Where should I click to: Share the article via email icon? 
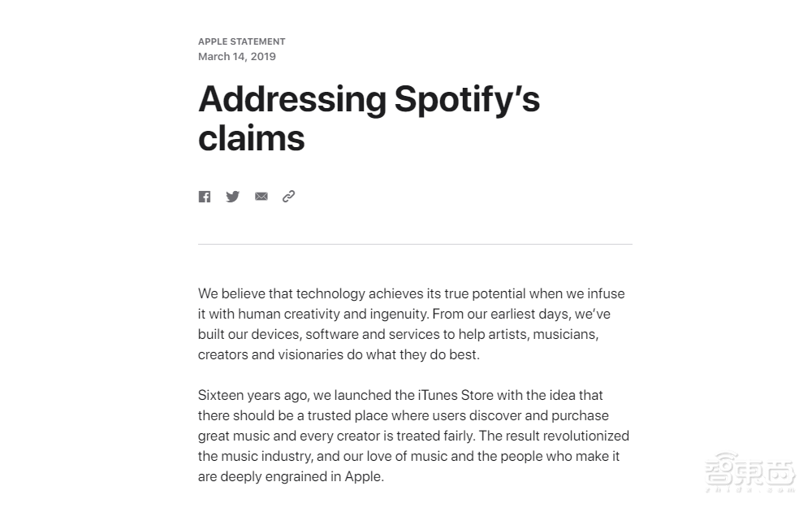point(261,197)
